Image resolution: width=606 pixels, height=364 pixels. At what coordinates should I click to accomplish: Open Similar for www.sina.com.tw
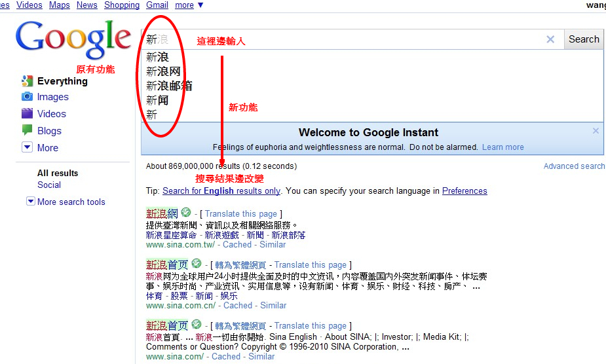[273, 245]
